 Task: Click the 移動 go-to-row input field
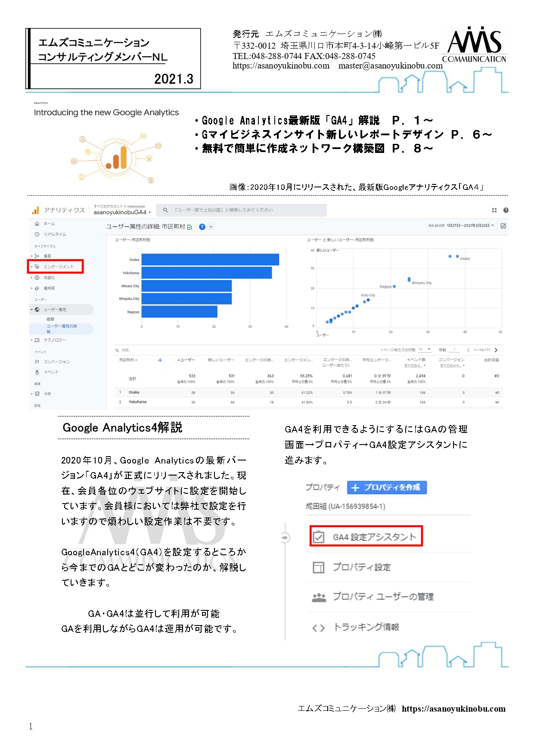pyautogui.click(x=454, y=350)
